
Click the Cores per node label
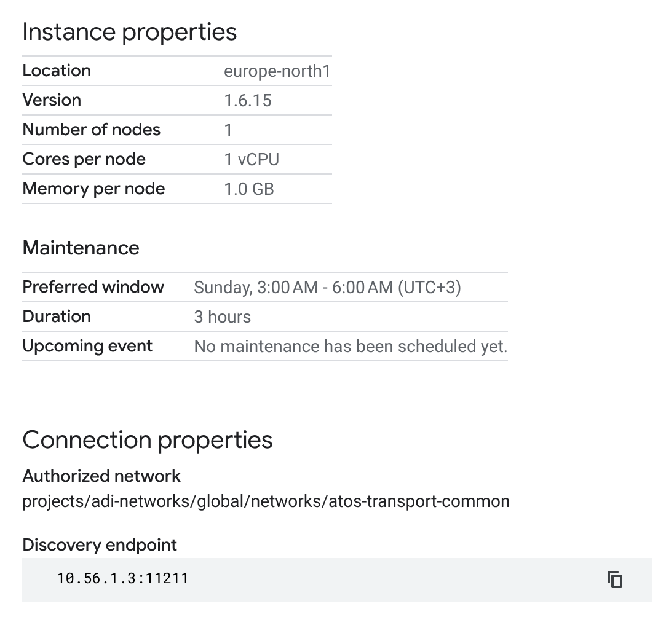(84, 159)
